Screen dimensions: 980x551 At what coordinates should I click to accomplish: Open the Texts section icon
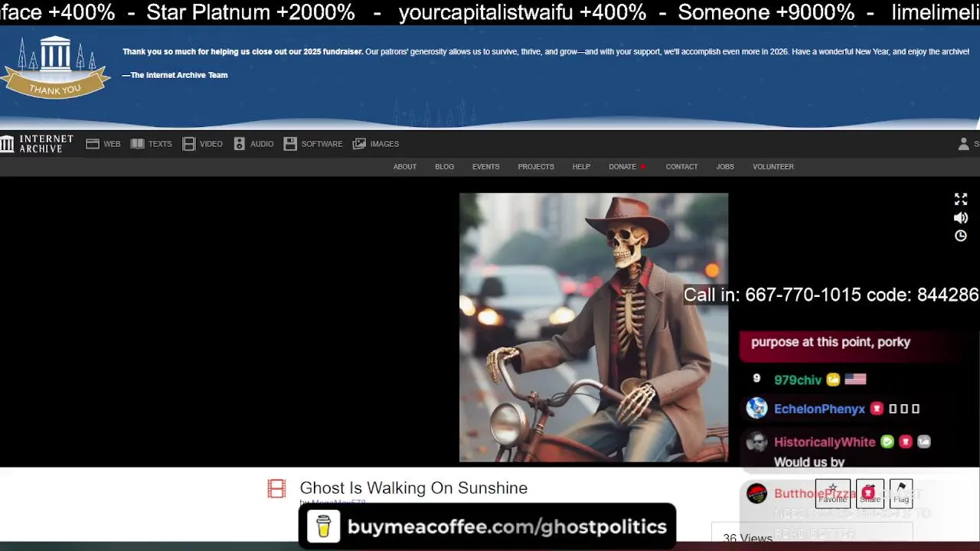click(138, 144)
